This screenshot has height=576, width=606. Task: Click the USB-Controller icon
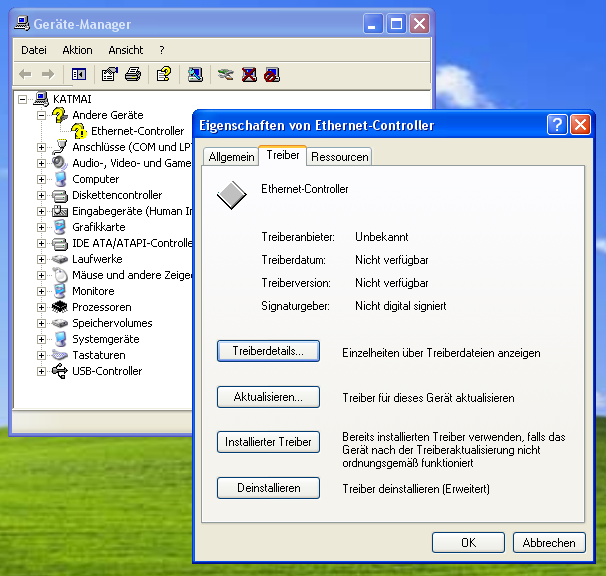coord(60,371)
